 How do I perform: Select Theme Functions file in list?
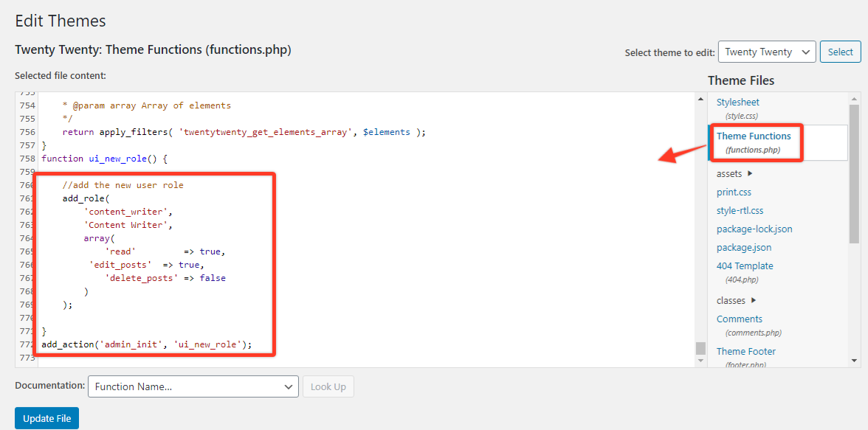(753, 136)
